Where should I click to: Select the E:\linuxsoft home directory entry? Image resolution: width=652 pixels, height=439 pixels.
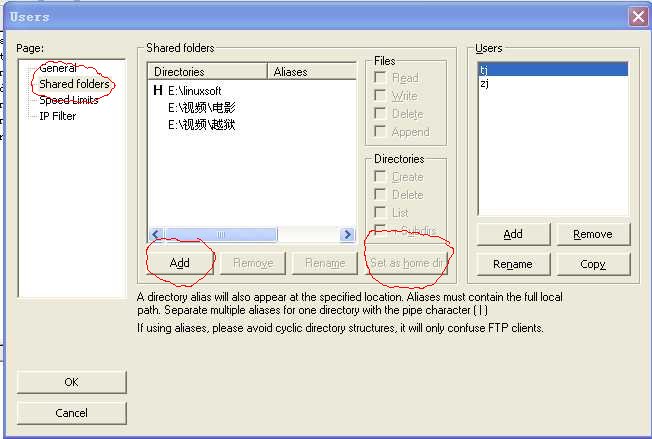tap(203, 90)
